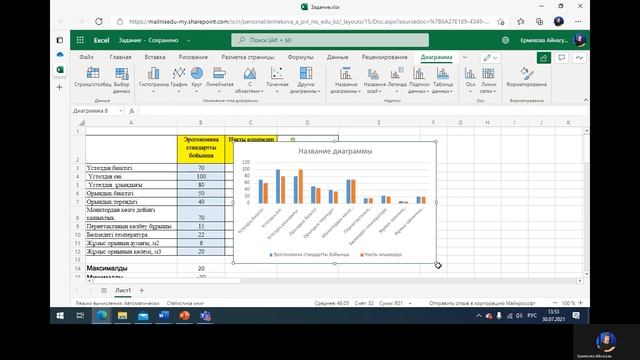Select the cell with value 100
This screenshot has width=640, height=360.
pyautogui.click(x=201, y=176)
